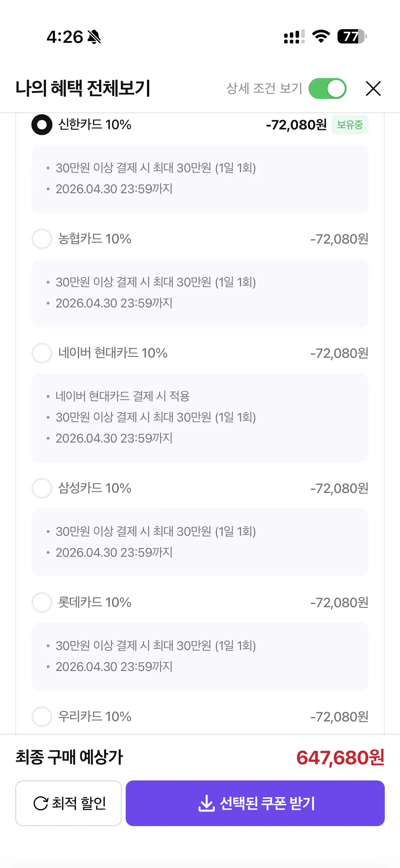The width and height of the screenshot is (400, 868).
Task: Click the download icon on coupon button
Action: pyautogui.click(x=206, y=803)
